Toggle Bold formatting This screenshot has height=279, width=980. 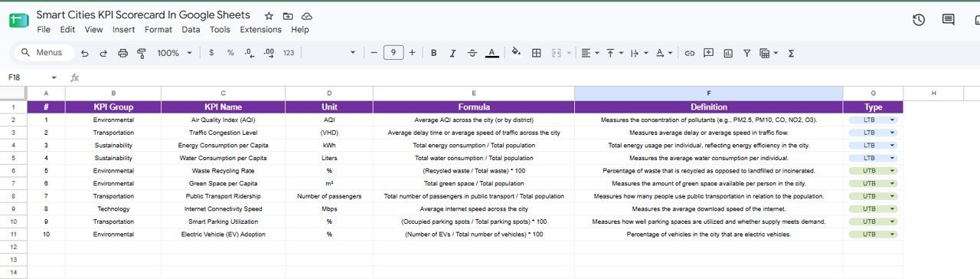click(x=433, y=53)
